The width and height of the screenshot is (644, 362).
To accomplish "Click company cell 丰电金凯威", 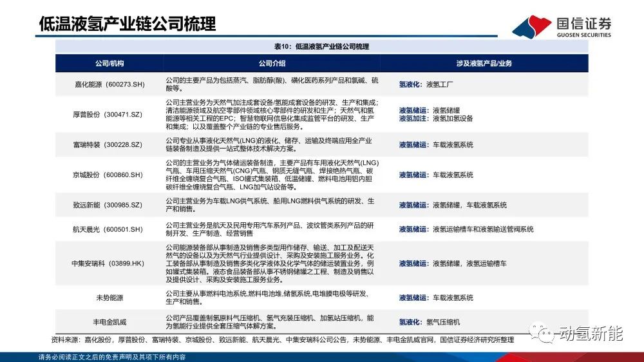I will (x=109, y=322).
